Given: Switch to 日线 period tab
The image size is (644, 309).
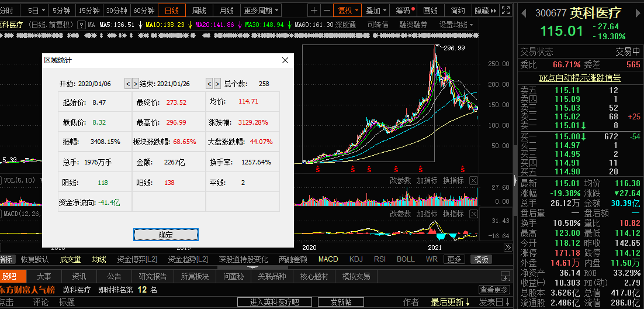Looking at the screenshot, I should pos(172,11).
